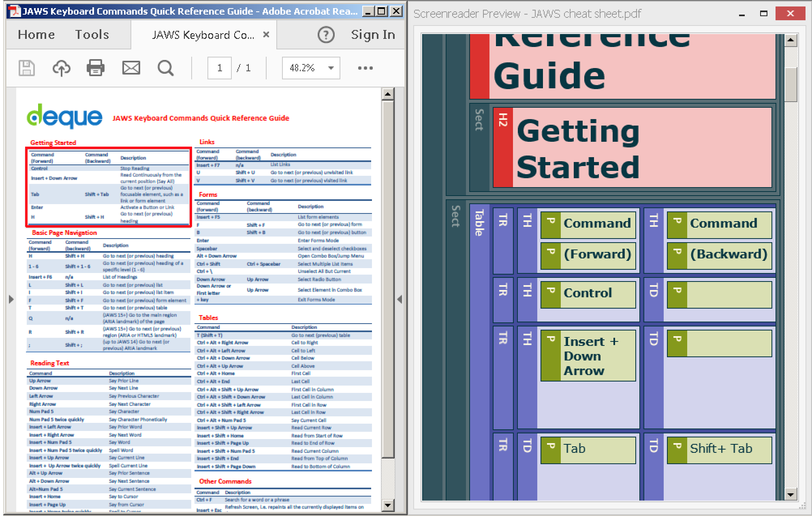This screenshot has width=812, height=516.
Task: Click the red PDF document title text
Action: [201, 118]
